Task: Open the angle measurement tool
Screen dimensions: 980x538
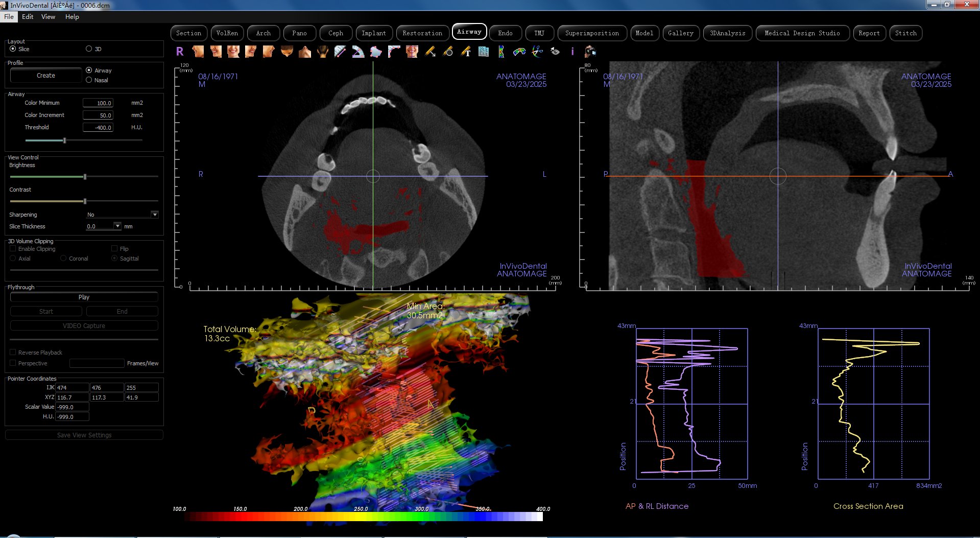Action: pyautogui.click(x=357, y=52)
